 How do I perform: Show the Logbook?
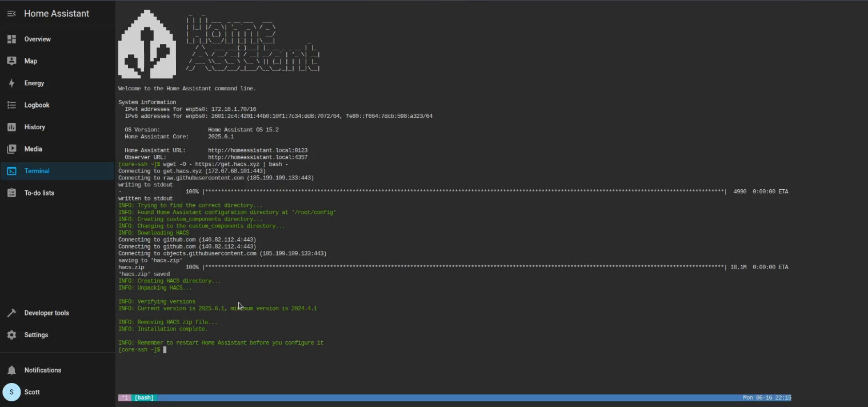[x=58, y=105]
